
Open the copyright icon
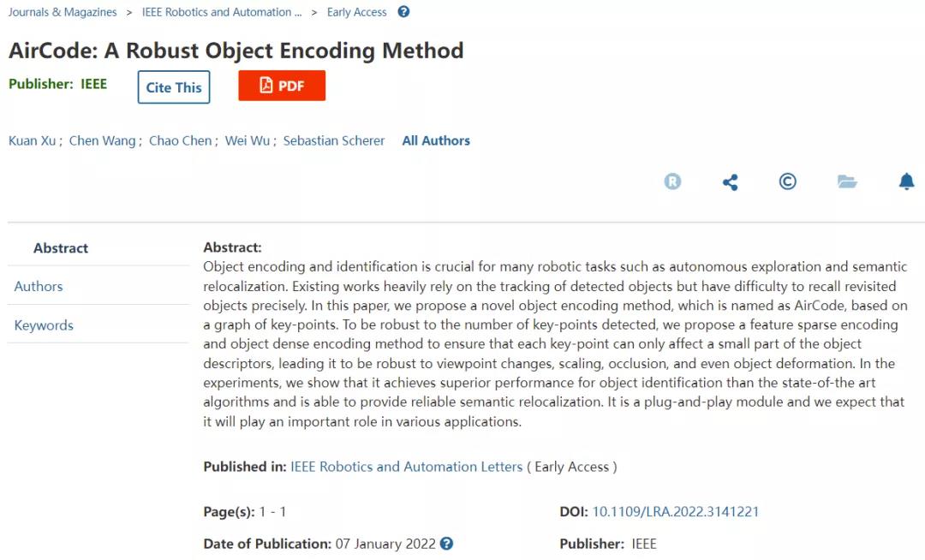tap(788, 182)
